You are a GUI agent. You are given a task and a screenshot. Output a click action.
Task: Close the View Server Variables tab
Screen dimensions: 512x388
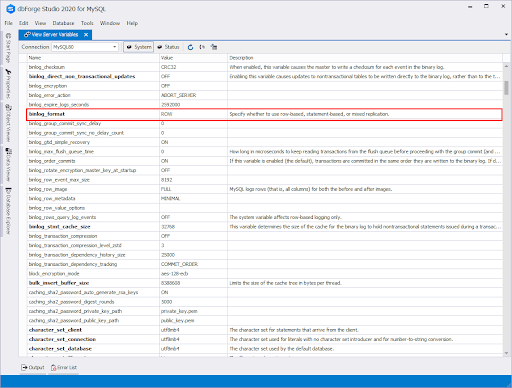click(x=86, y=35)
